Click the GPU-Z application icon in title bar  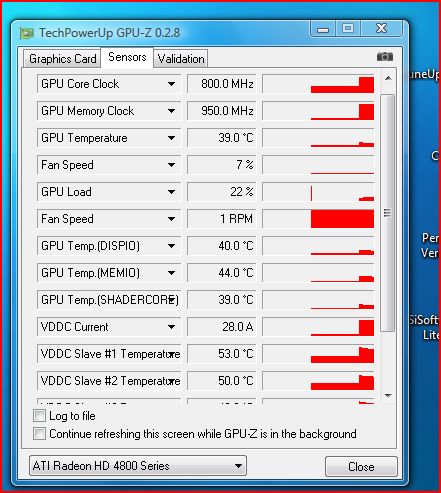coord(27,33)
